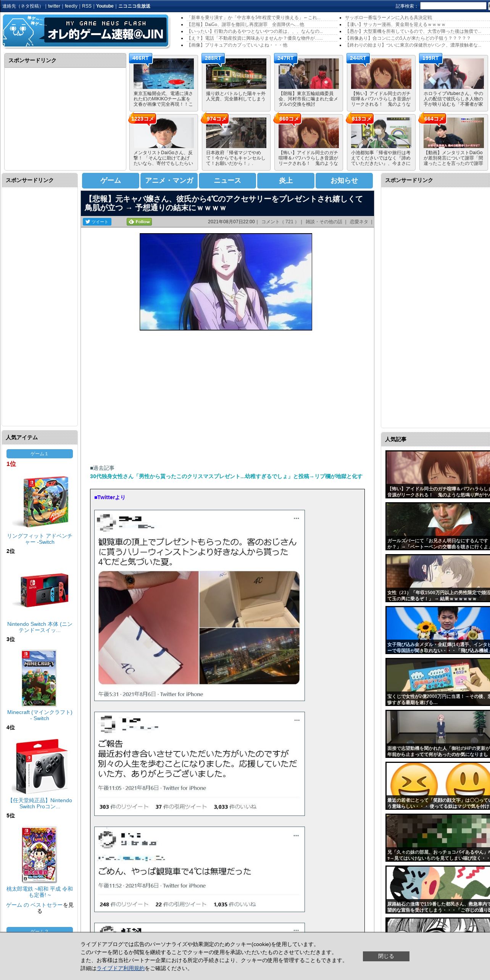Open the night city view tweet photo

(x=249, y=656)
